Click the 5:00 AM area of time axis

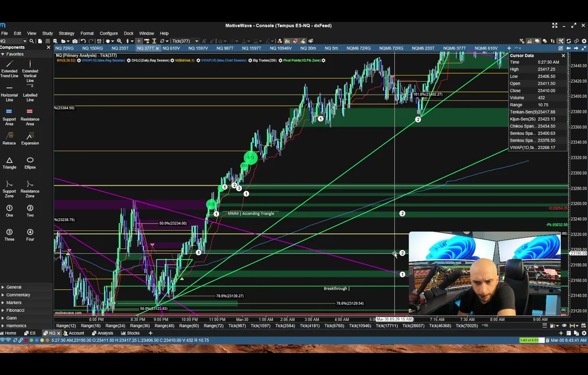372,319
